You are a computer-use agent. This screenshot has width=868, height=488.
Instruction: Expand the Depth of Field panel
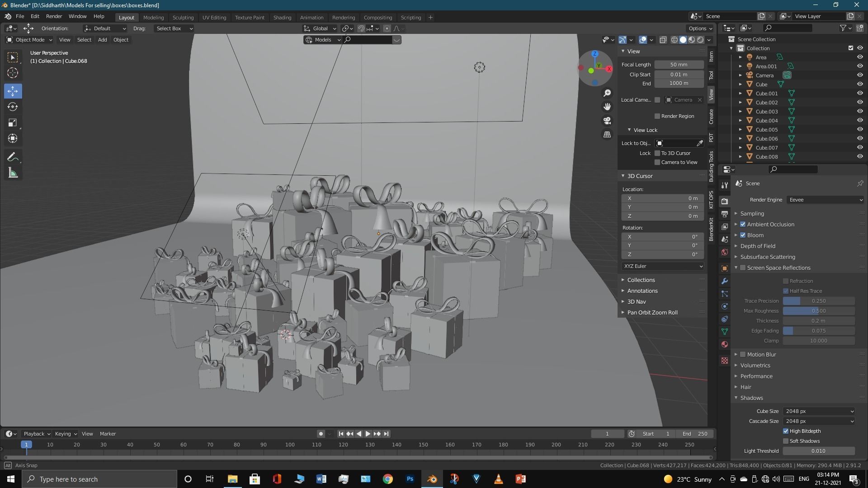[x=758, y=246]
